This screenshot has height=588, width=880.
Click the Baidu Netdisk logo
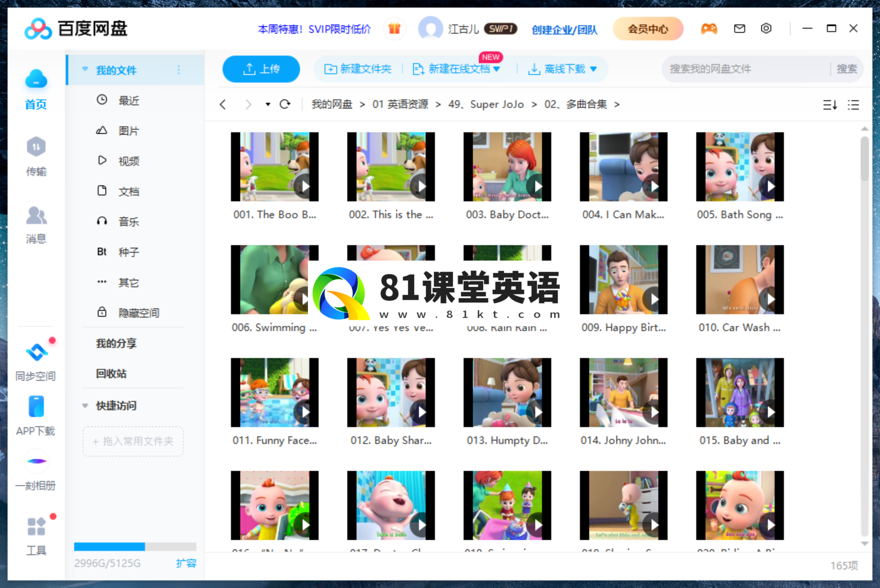pyautogui.click(x=76, y=29)
